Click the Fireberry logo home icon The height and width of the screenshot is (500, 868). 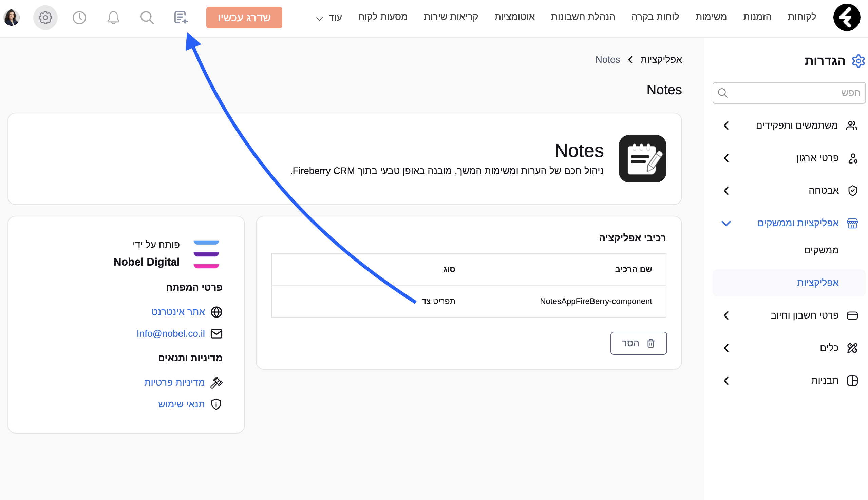(847, 17)
